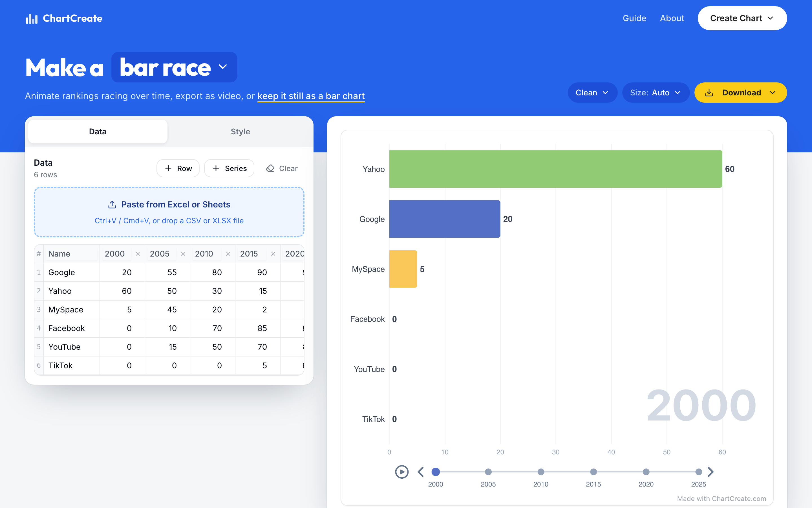Screen dimensions: 812x508
Task: Click Yahoo's 2000 value cell showing 60
Action: tap(122, 291)
